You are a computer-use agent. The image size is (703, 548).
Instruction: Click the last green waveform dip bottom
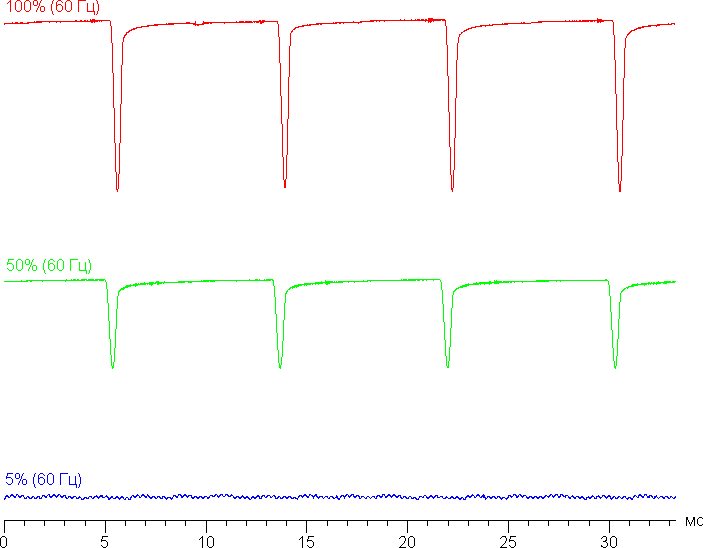(x=614, y=367)
